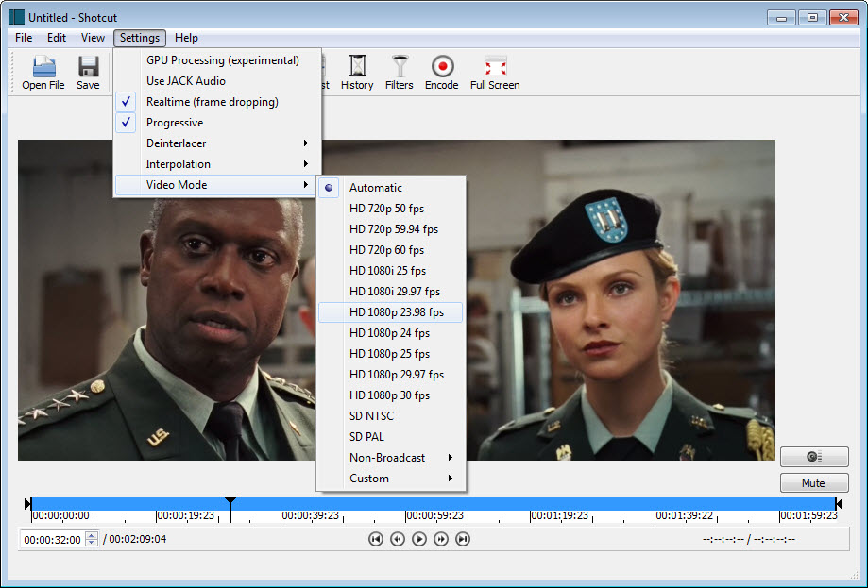Maximize the Shotcut window

point(812,18)
